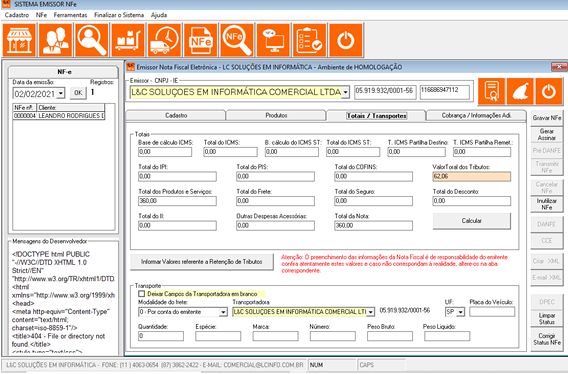Click the SISTEMA EMISSOR NFe title icon

[x=6, y=4]
